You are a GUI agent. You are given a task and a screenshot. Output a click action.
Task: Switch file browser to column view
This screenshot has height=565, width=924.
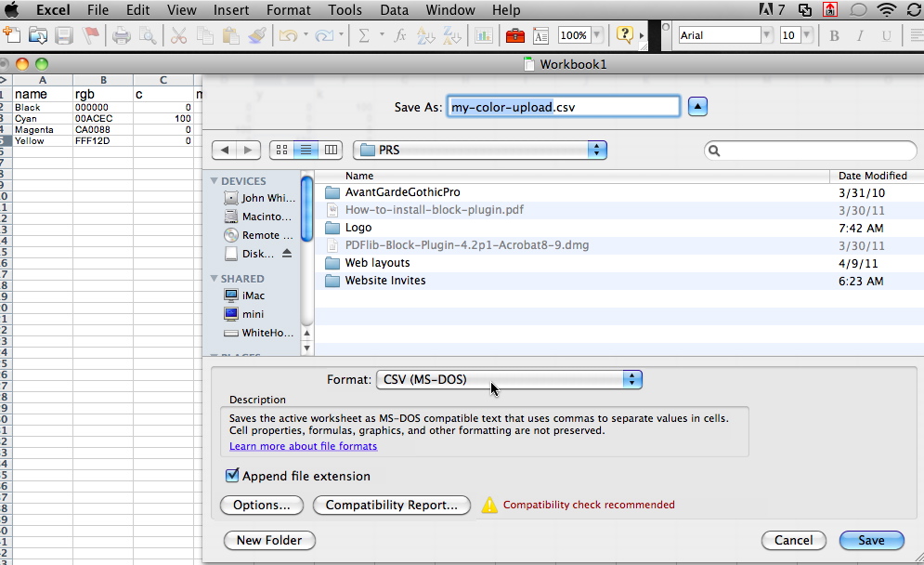(x=331, y=150)
